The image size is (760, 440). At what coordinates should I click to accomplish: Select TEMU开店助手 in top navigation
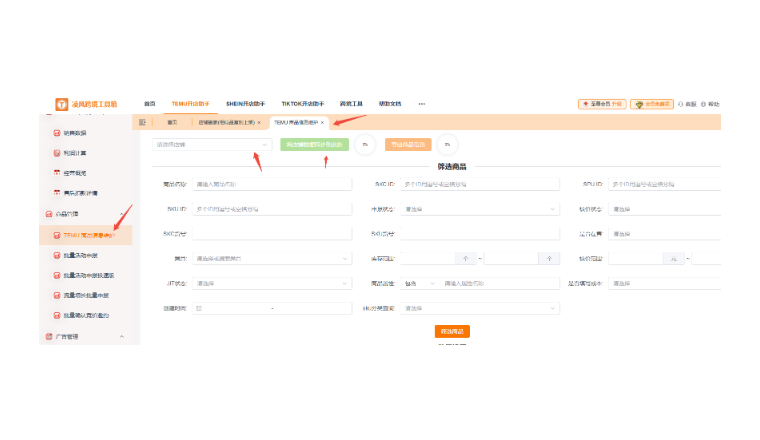(190, 104)
